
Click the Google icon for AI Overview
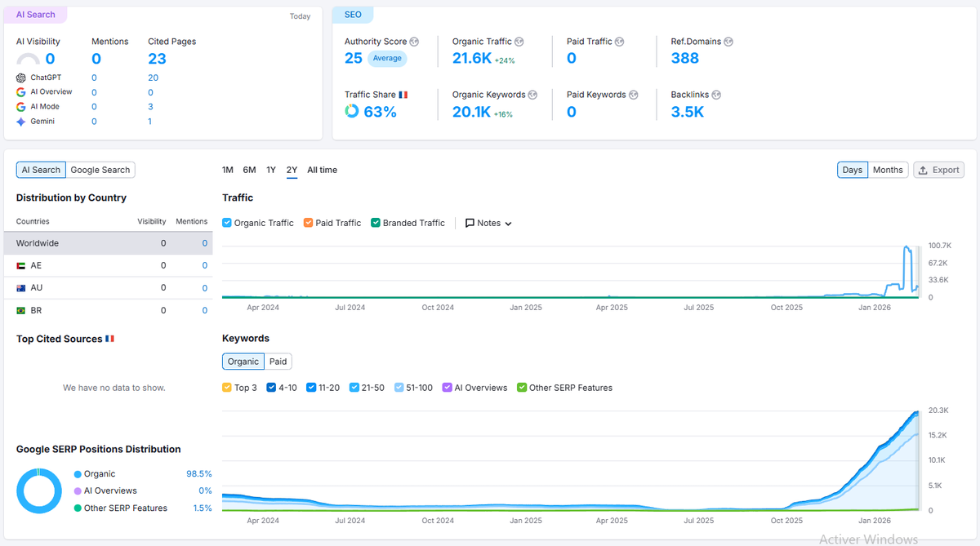(21, 92)
